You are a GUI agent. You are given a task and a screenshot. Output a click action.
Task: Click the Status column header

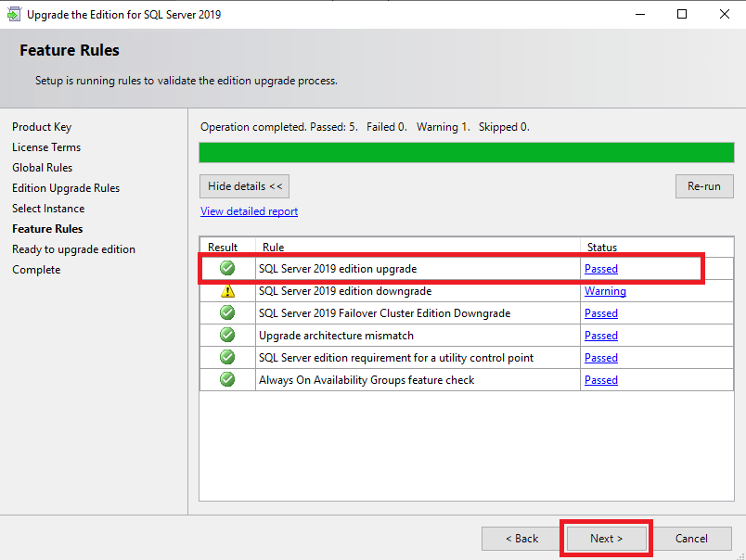602,248
